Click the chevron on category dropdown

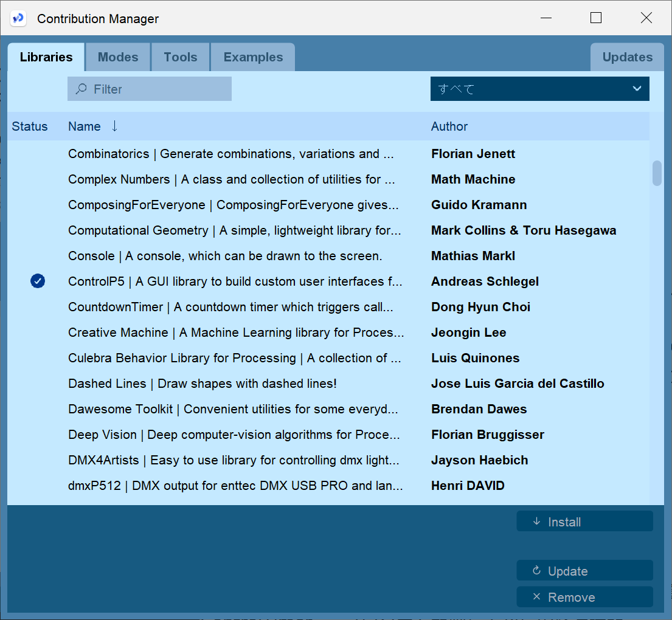click(637, 89)
